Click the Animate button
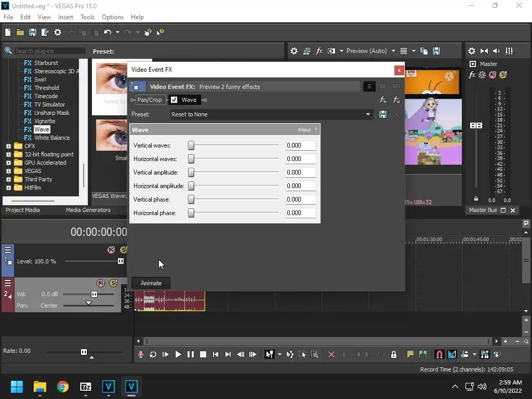The width and height of the screenshot is (532, 399). coord(151,283)
